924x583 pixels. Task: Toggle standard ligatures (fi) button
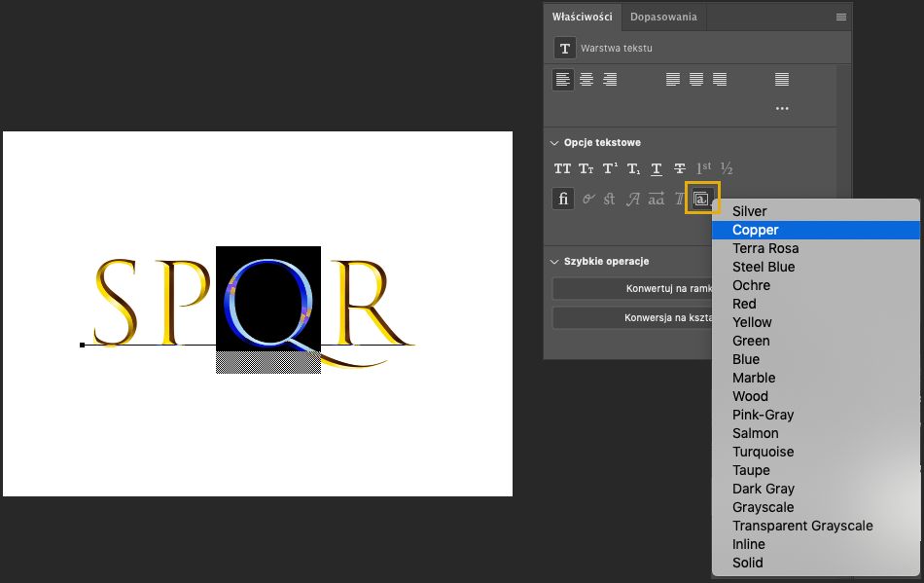click(563, 199)
